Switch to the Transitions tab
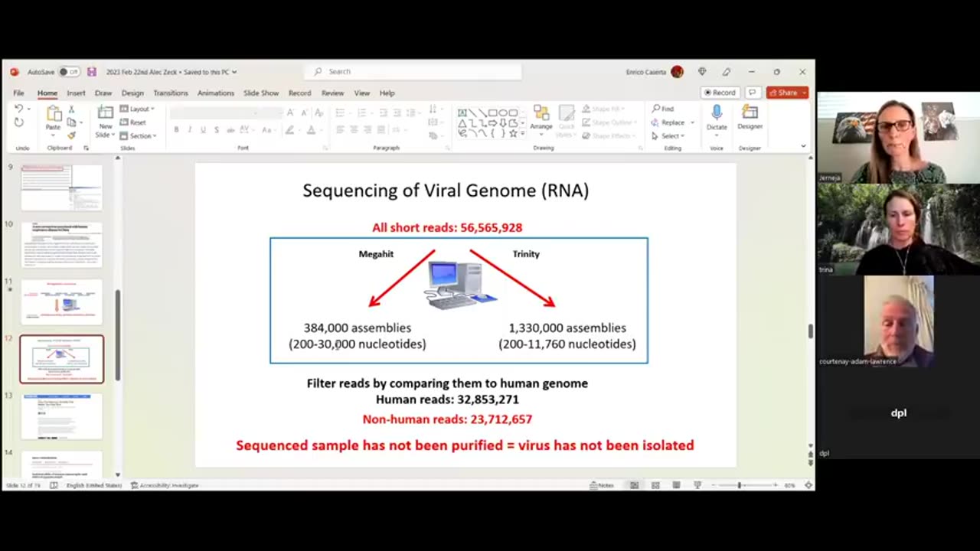Image resolution: width=980 pixels, height=551 pixels. pyautogui.click(x=171, y=93)
